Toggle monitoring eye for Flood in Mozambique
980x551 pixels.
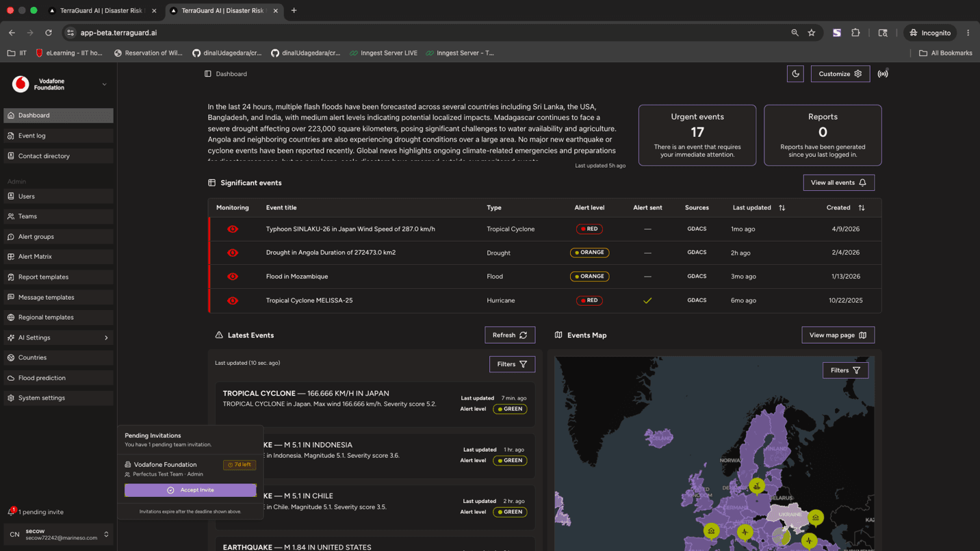tap(233, 277)
